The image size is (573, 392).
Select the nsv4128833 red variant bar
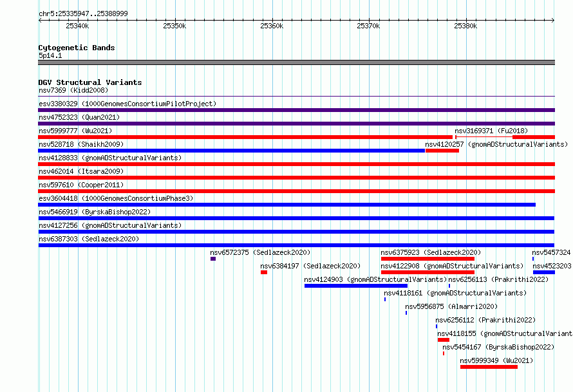click(x=296, y=164)
